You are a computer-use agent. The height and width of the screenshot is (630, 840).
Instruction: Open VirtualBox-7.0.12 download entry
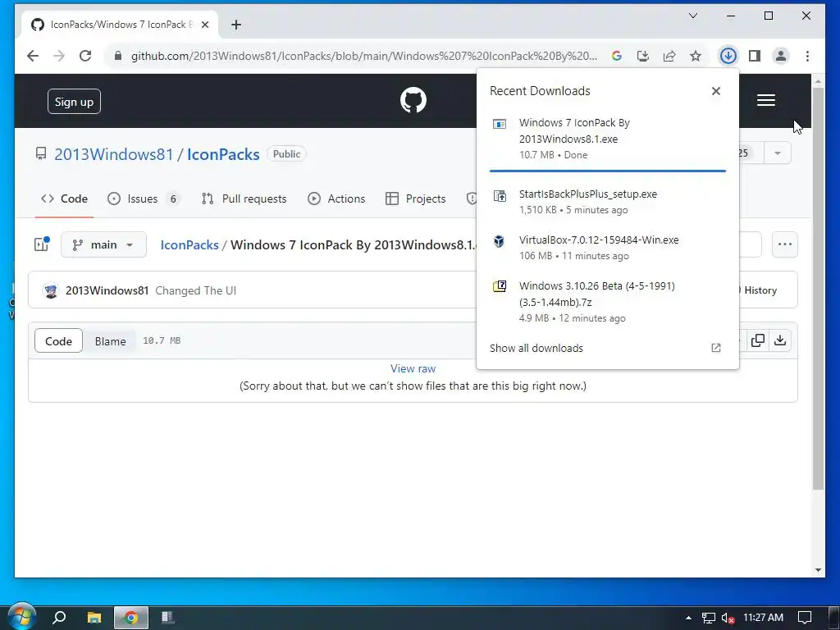[x=608, y=248]
